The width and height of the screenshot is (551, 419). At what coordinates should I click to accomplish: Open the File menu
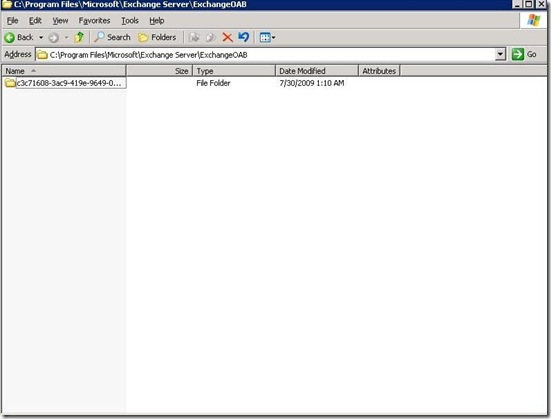pyautogui.click(x=12, y=21)
